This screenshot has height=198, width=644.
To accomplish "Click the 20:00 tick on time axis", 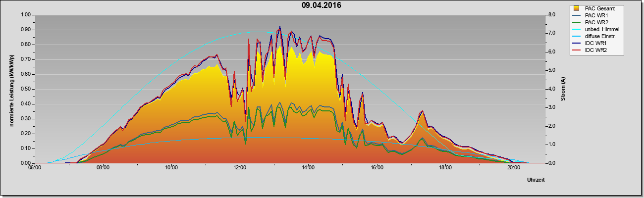I will click(514, 167).
